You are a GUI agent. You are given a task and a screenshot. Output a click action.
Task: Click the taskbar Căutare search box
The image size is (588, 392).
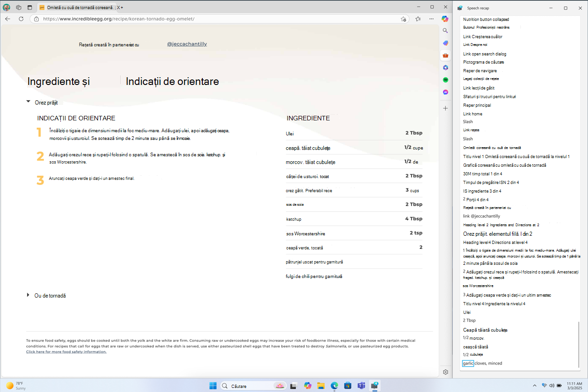coord(255,386)
